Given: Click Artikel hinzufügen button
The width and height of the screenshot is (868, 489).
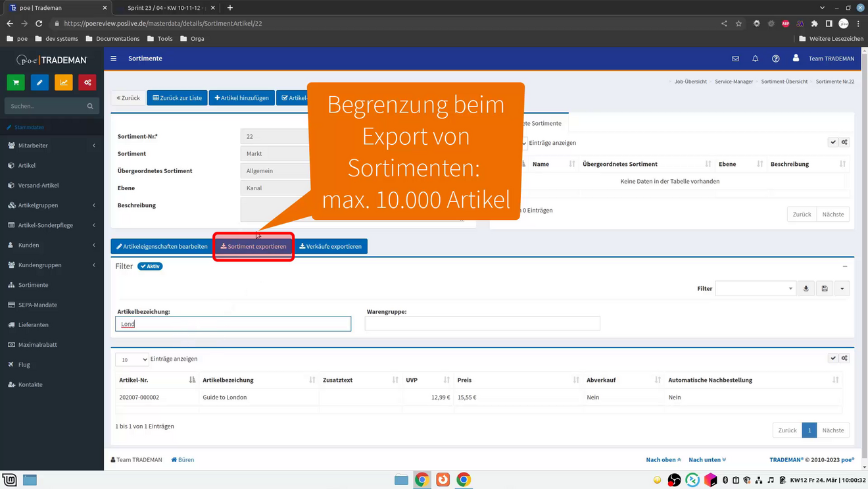Looking at the screenshot, I should [x=241, y=98].
